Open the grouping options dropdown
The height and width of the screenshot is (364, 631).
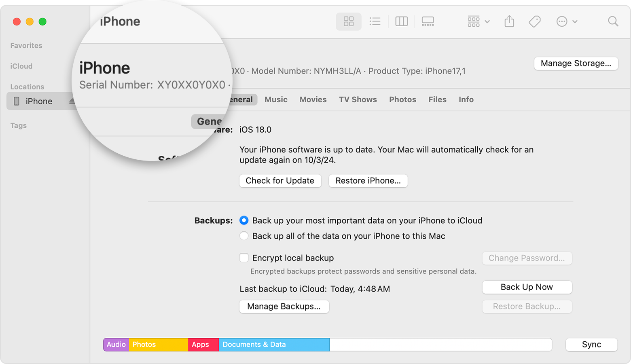[x=473, y=21]
